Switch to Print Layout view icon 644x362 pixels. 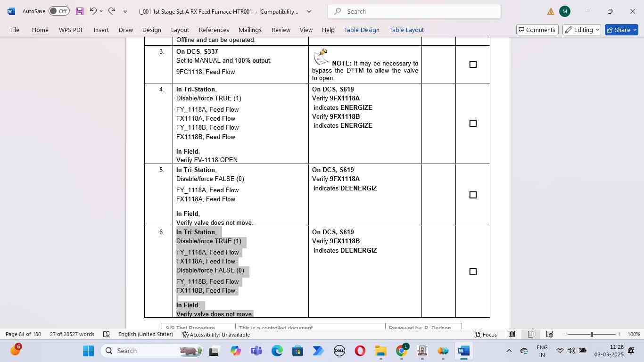point(530,334)
